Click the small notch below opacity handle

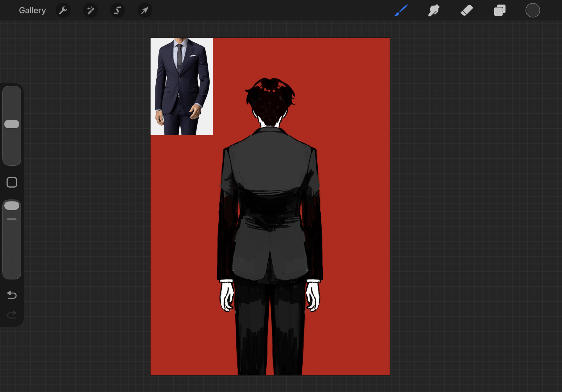point(12,219)
